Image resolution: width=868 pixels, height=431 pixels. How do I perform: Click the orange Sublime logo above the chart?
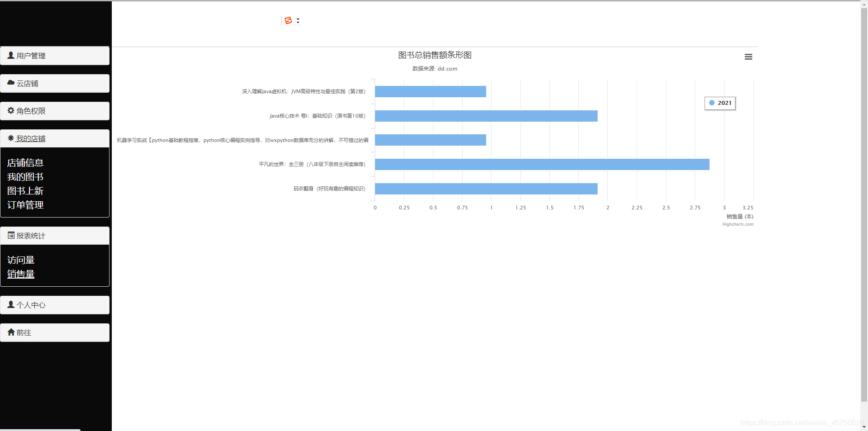[x=288, y=20]
